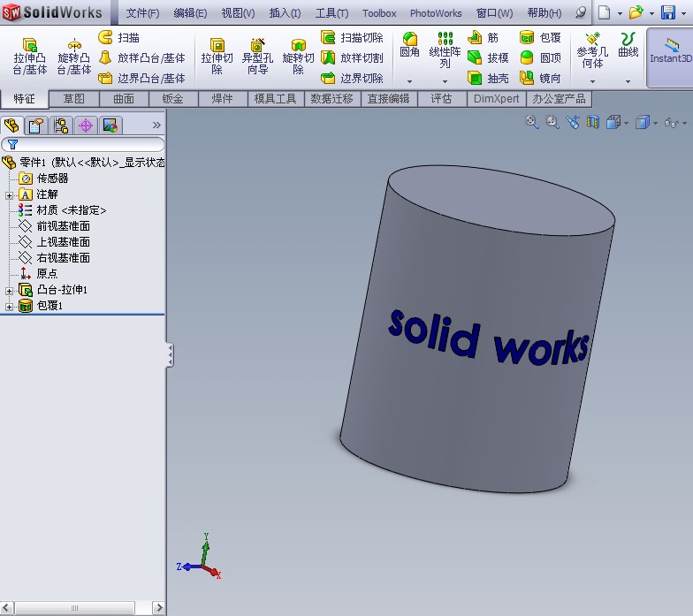
Task: Click the 曲线 curves tool
Action: pos(628,44)
